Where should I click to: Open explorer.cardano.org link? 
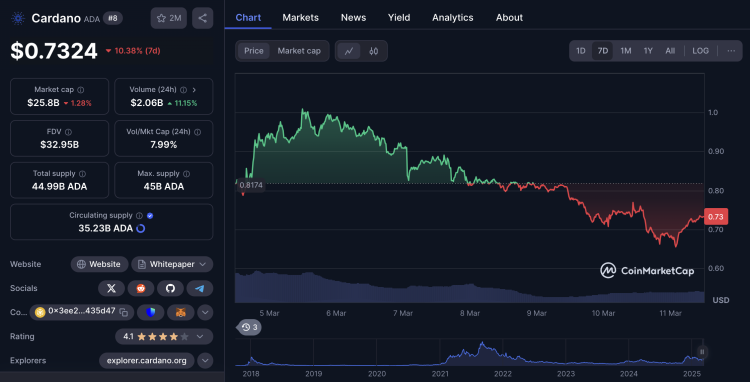(147, 360)
